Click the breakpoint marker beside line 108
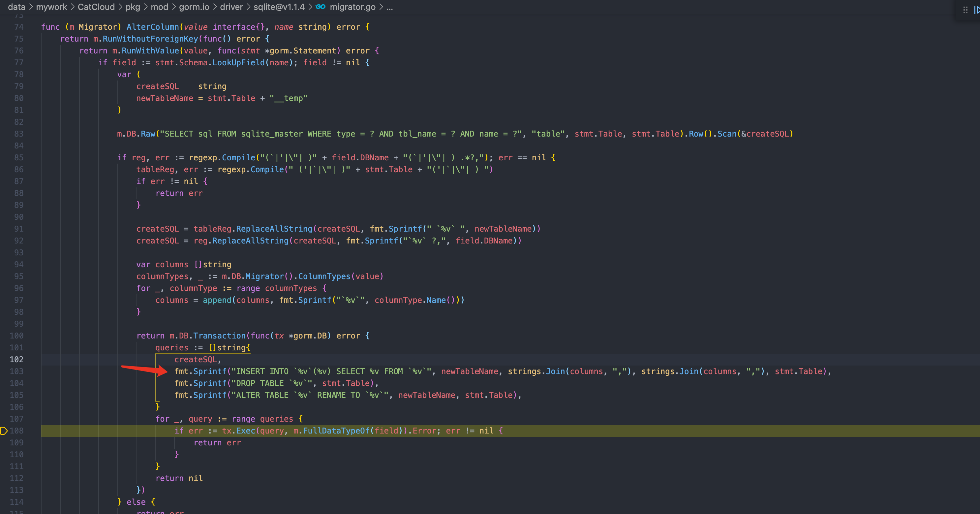Screen dimensions: 980x514 point(4,431)
